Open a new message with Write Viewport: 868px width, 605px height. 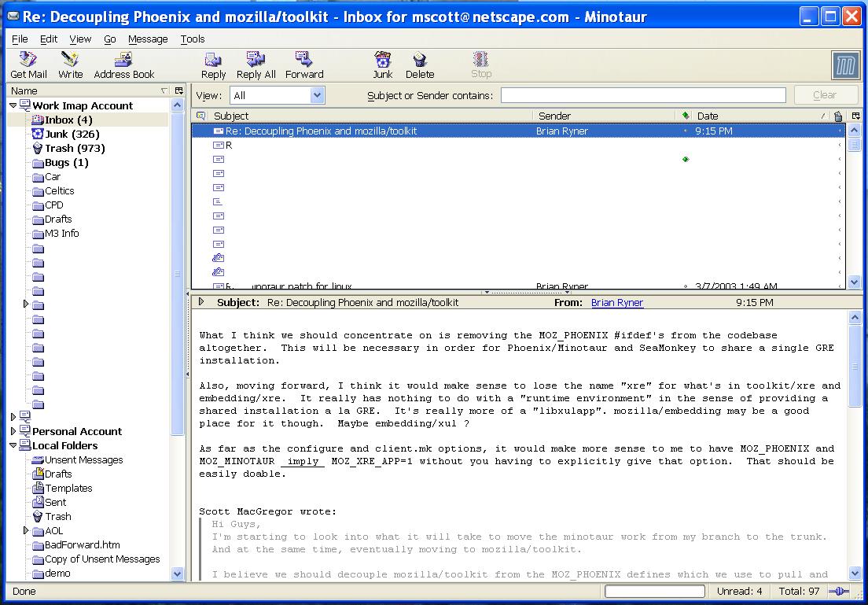point(70,65)
